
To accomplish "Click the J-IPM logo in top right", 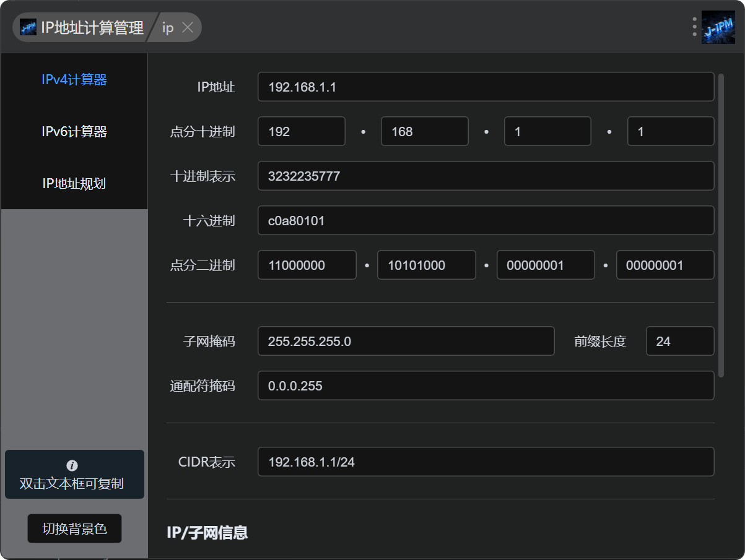I will click(718, 27).
